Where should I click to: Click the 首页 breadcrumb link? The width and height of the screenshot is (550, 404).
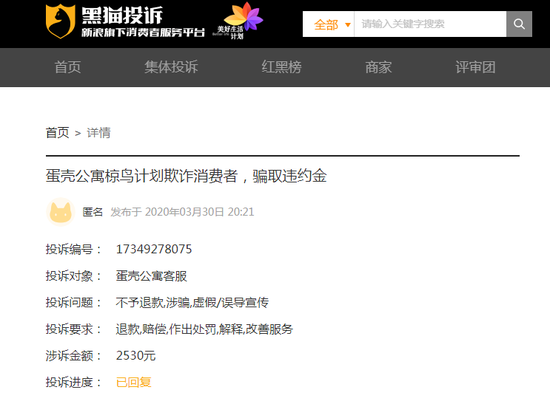58,133
